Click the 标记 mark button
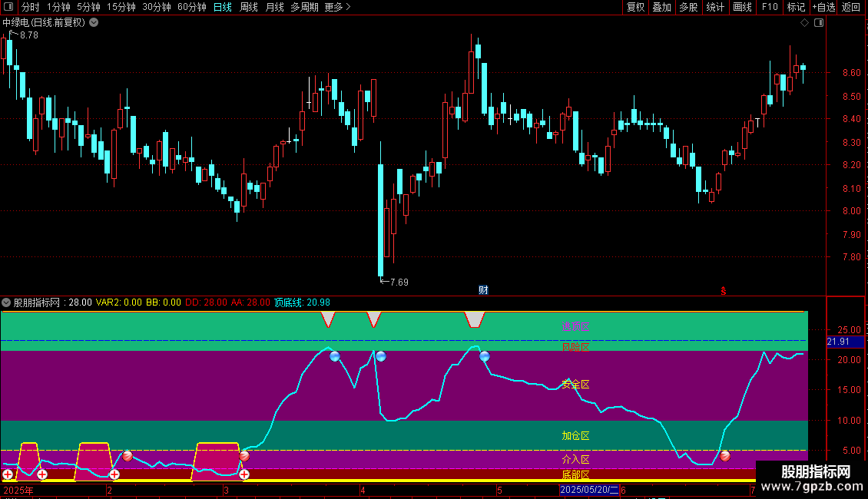868x499 pixels. coord(796,7)
